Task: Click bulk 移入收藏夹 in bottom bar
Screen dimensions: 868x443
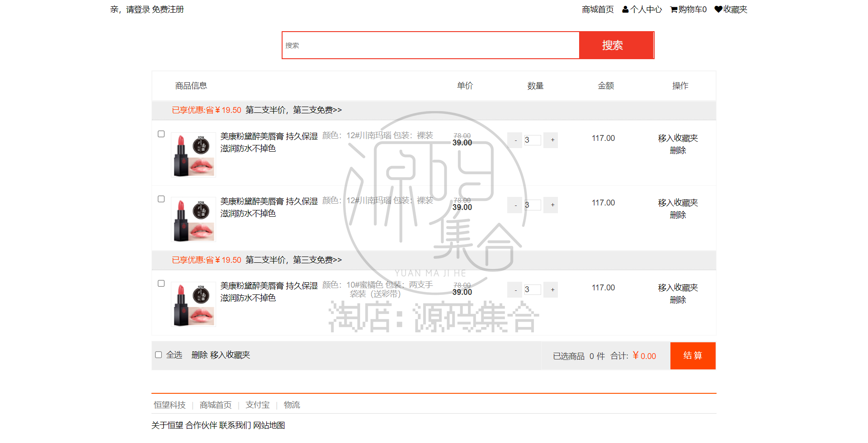Action: pos(230,355)
